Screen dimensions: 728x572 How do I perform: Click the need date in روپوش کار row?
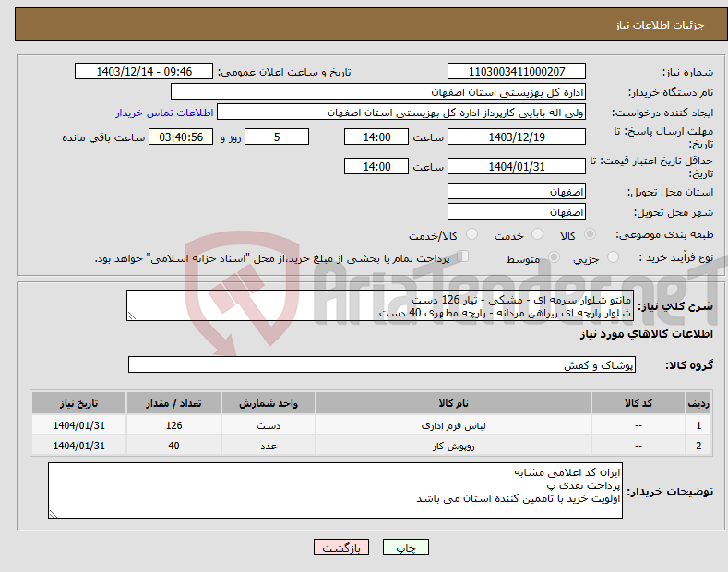coord(79,446)
